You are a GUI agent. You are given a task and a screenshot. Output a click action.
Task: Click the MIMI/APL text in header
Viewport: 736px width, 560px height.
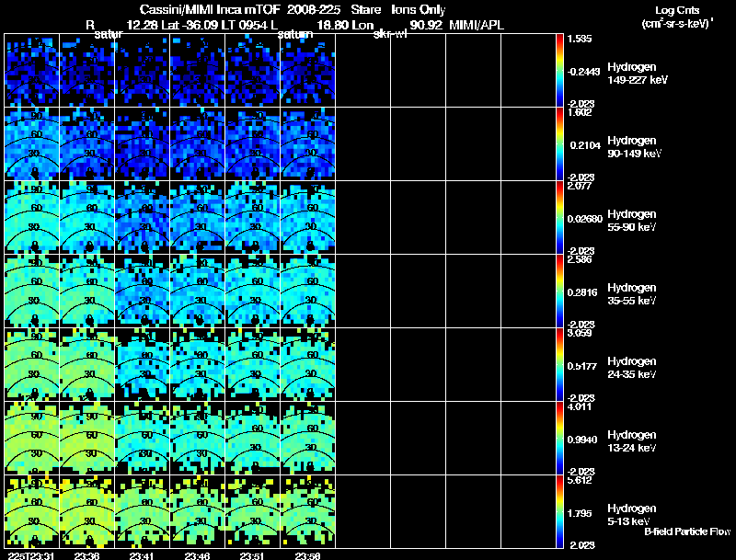click(476, 25)
